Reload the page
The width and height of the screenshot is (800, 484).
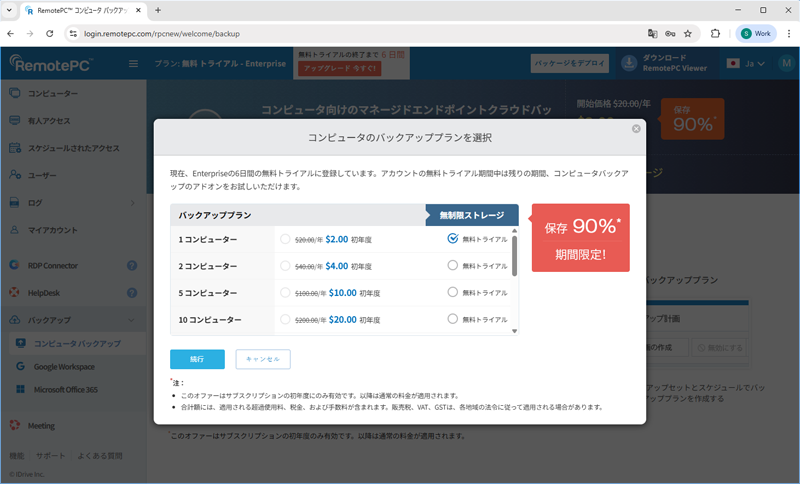tap(49, 34)
